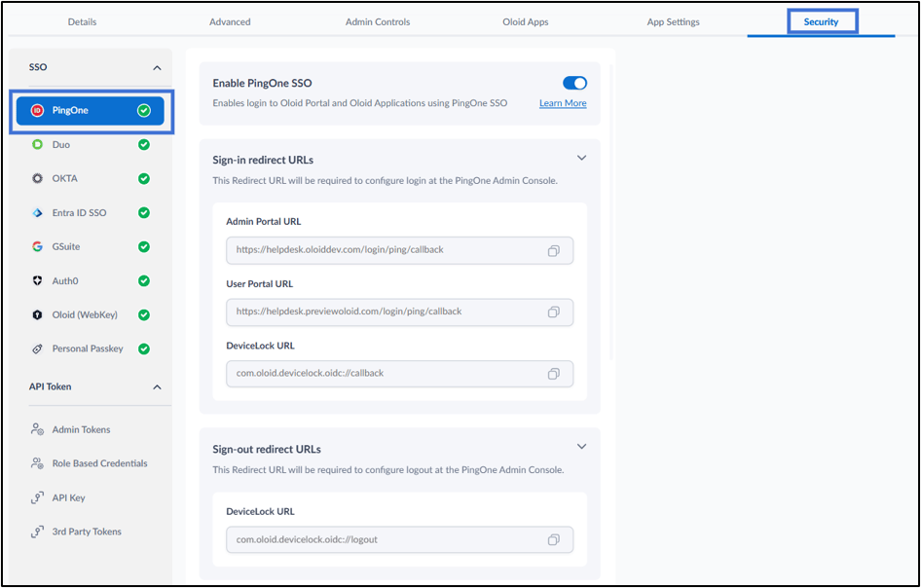Click the Entra ID SSO diamond icon
Image resolution: width=921 pixels, height=588 pixels.
[x=37, y=212]
